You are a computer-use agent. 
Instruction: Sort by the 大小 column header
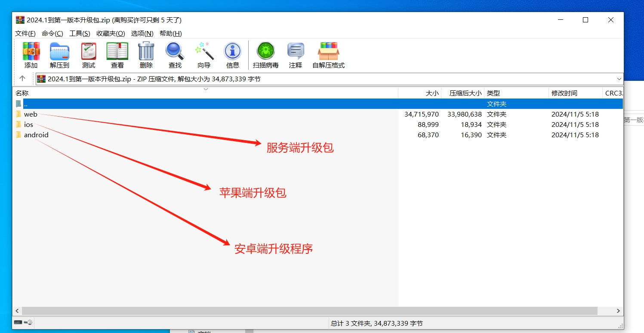point(420,93)
